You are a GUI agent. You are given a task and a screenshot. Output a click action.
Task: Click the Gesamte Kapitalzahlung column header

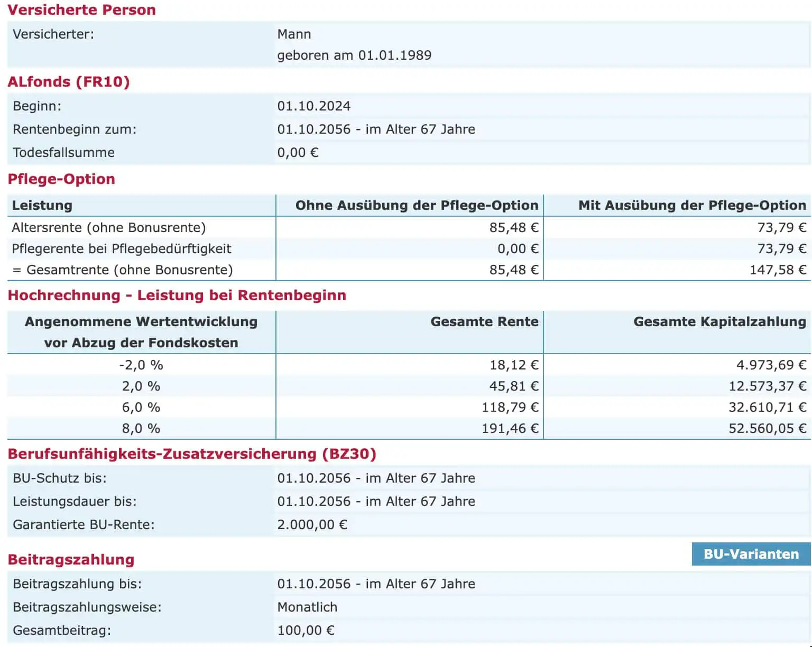[x=719, y=322]
